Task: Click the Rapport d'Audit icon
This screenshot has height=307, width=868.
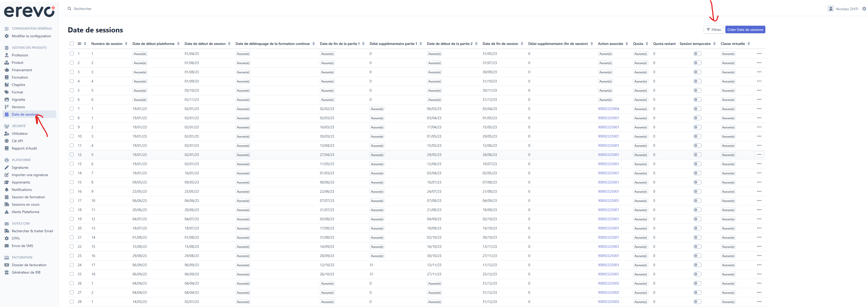Action: [x=6, y=149]
